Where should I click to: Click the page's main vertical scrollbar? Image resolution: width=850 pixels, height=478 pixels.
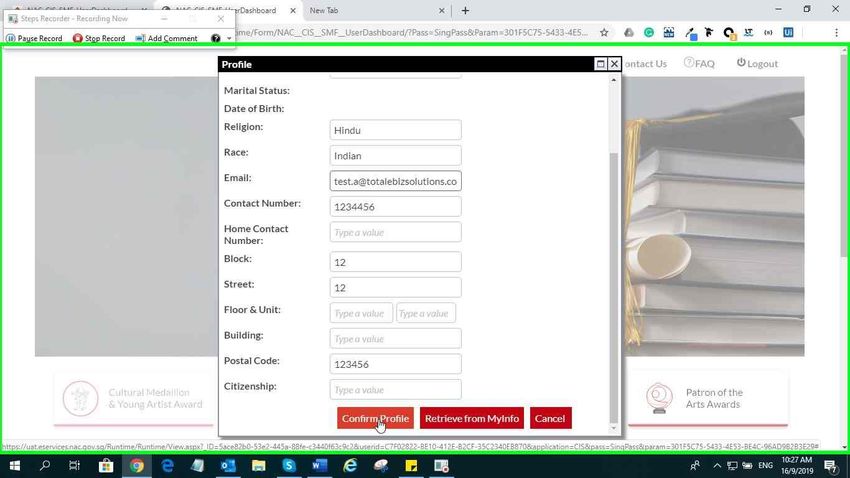click(844, 157)
